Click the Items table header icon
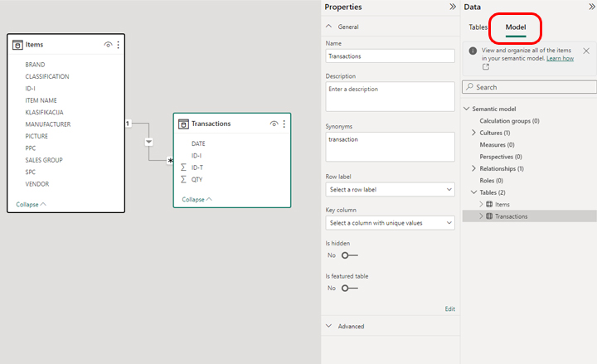Image resolution: width=597 pixels, height=364 pixels. pyautogui.click(x=17, y=45)
